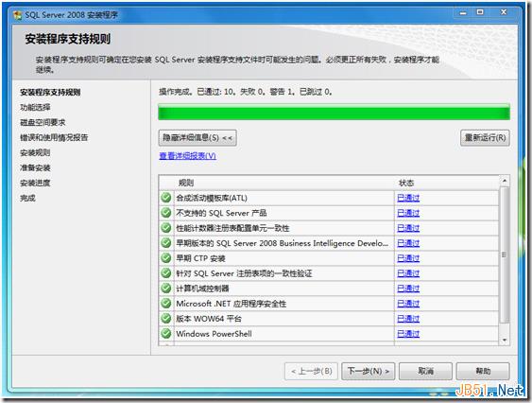532x403 pixels.
Task: Click rule text 版本 WOW64 平台
Action: pyautogui.click(x=209, y=319)
